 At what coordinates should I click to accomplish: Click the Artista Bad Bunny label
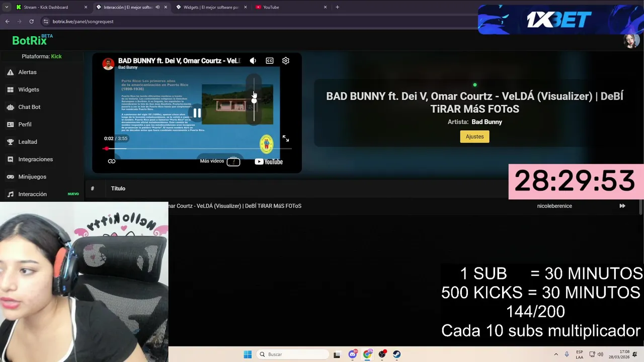pyautogui.click(x=475, y=122)
